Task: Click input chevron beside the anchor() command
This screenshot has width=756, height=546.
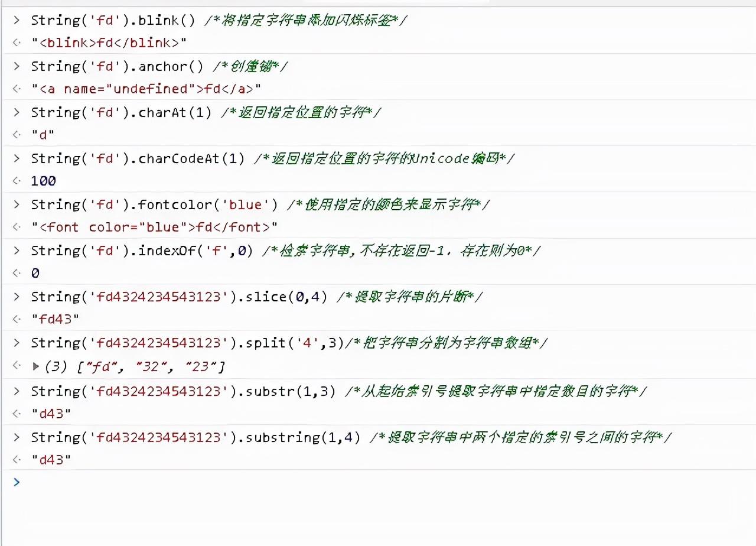Action: [17, 66]
